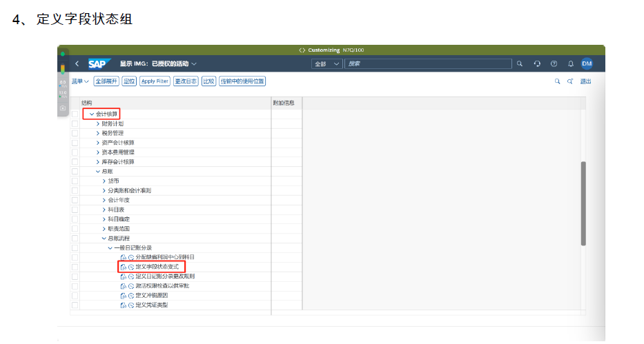Viewport: 644px width, 344px height.
Task: Open documentation icon for 定义凭证类型
Action: (123, 304)
